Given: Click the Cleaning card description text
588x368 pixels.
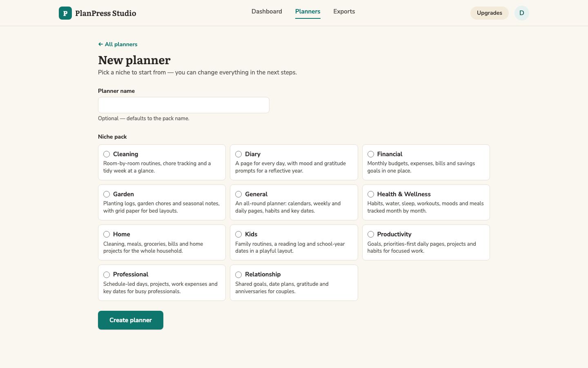Looking at the screenshot, I should [x=157, y=167].
